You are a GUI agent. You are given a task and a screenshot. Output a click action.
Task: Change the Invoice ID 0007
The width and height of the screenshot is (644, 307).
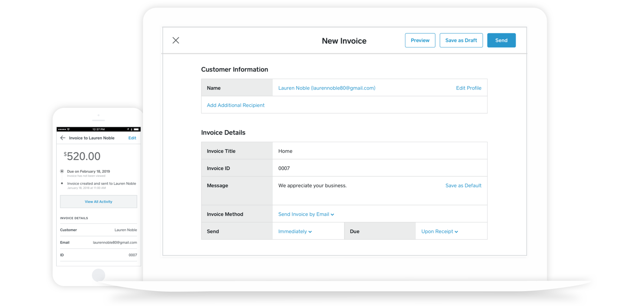click(284, 168)
